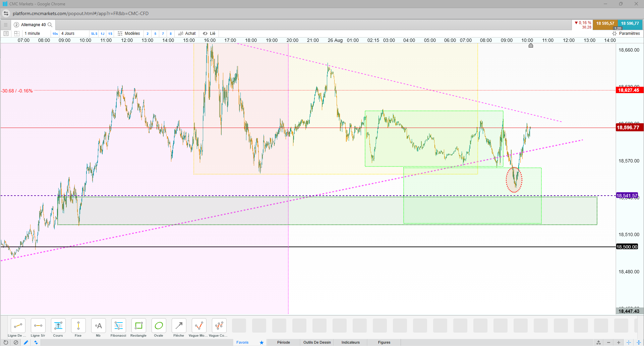Toggle the SLS chart overlay button
Screen dimensions: 644x346
coord(94,33)
